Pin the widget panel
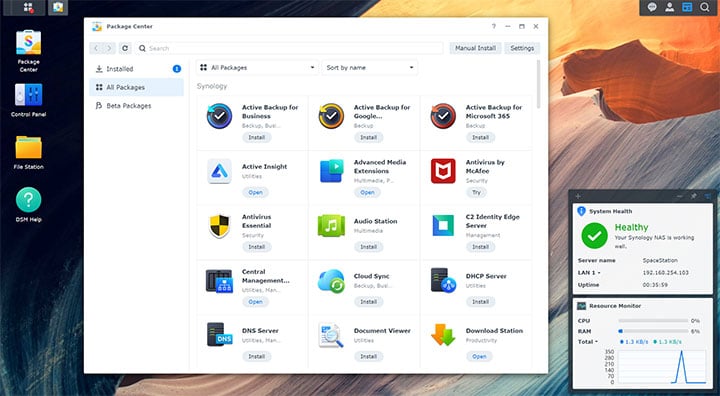 pos(693,196)
